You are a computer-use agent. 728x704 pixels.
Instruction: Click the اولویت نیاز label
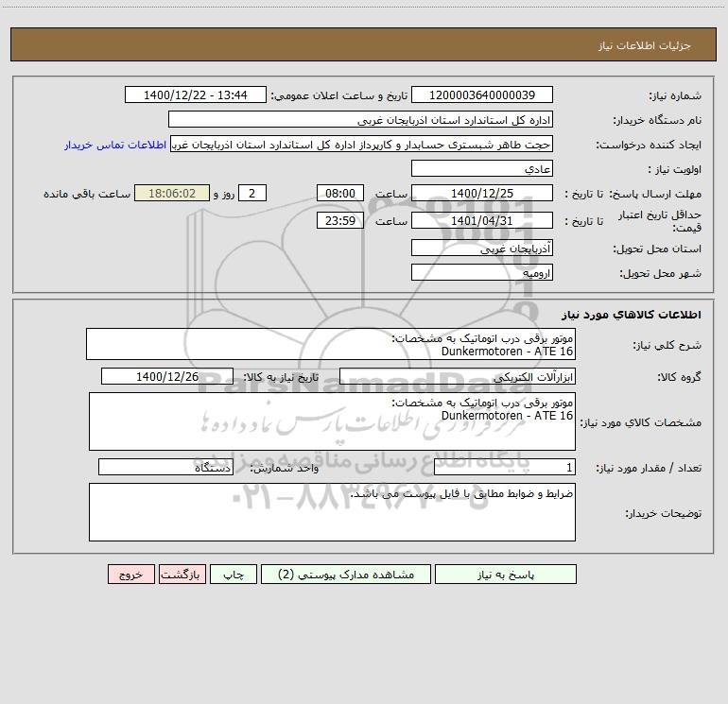click(675, 169)
